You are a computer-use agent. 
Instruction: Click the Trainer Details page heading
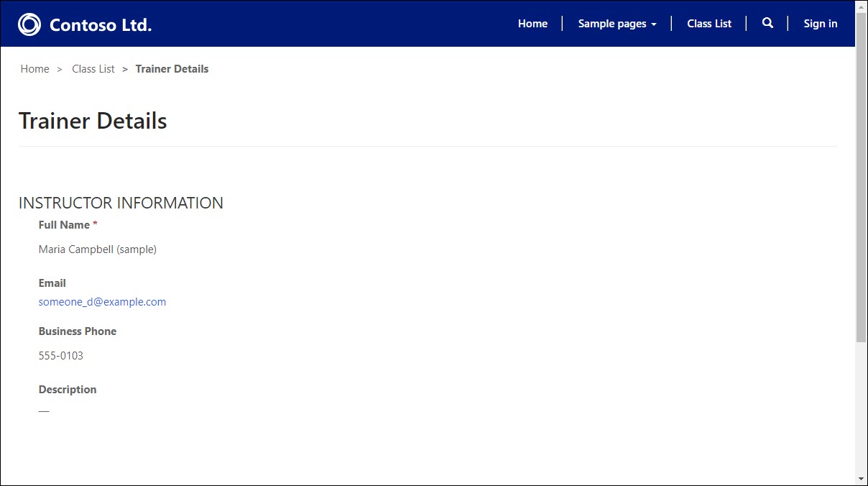point(93,121)
